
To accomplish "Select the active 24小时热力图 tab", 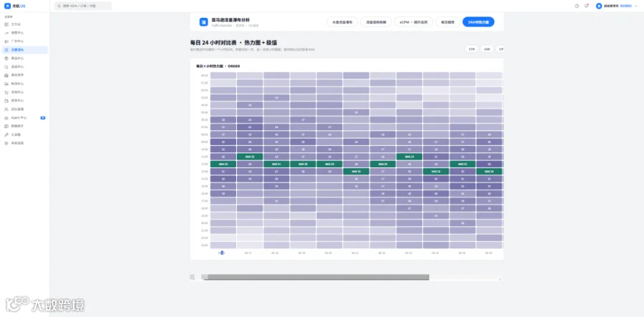I will tap(479, 21).
